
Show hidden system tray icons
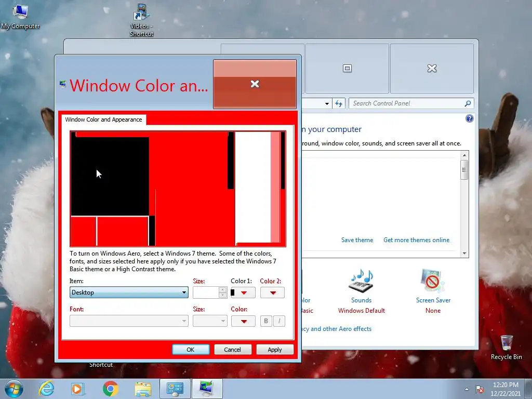[x=467, y=389]
